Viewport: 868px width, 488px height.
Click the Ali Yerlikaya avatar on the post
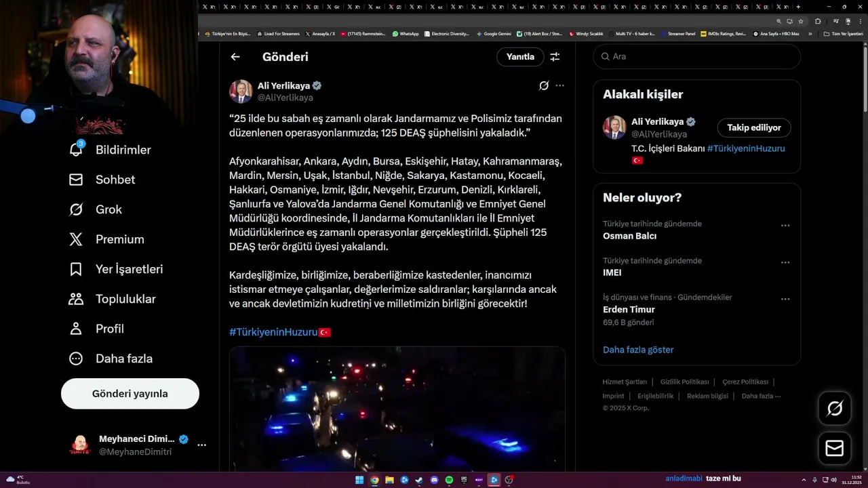(x=241, y=91)
